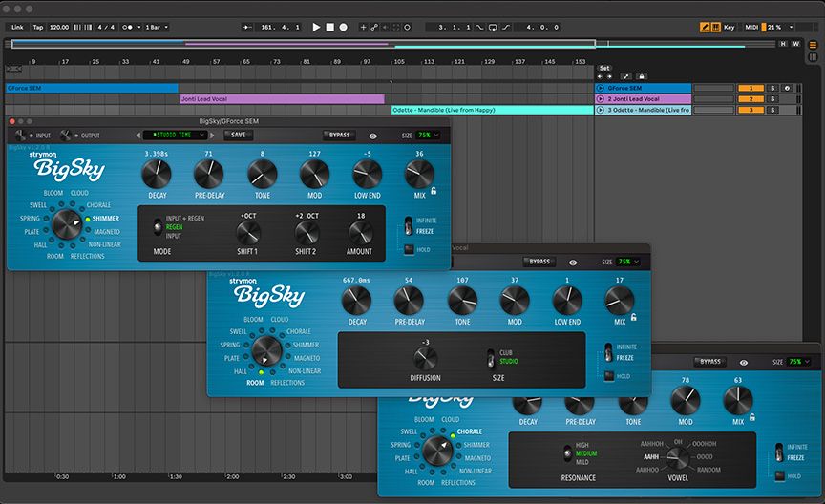Toggle the orange Draw Mode pencil icon
The width and height of the screenshot is (825, 504).
point(705,27)
